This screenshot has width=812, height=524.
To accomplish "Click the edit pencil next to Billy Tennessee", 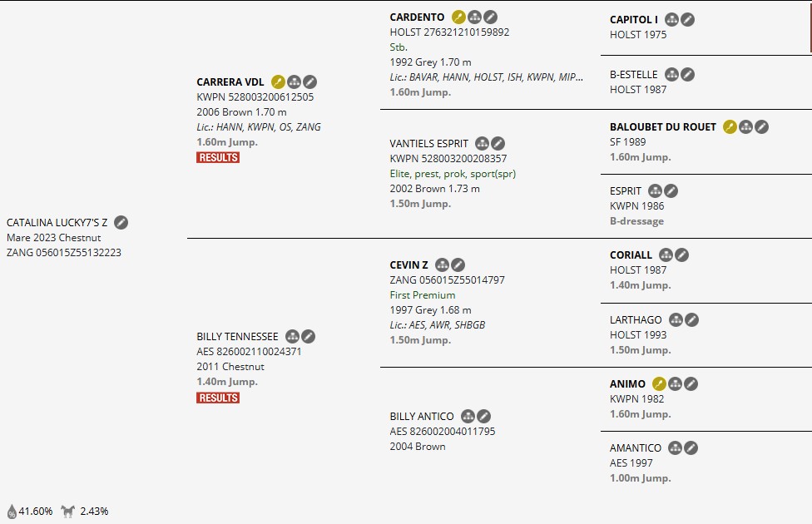I will point(309,336).
